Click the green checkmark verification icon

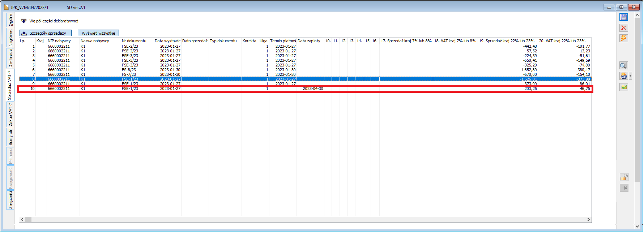(624, 87)
